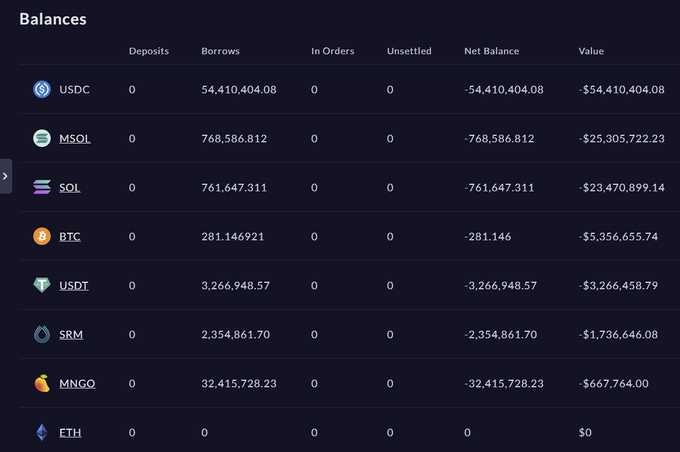Click the orange BTC icon
The width and height of the screenshot is (680, 452).
[42, 236]
